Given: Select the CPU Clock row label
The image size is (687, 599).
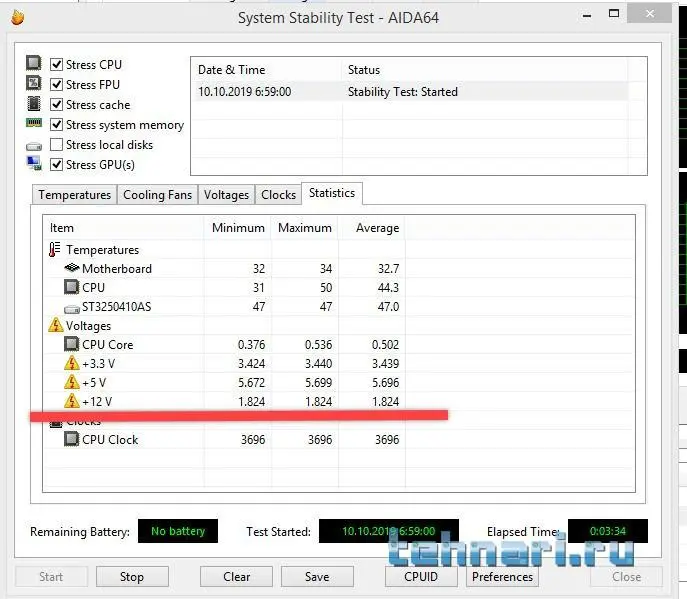Looking at the screenshot, I should point(110,440).
